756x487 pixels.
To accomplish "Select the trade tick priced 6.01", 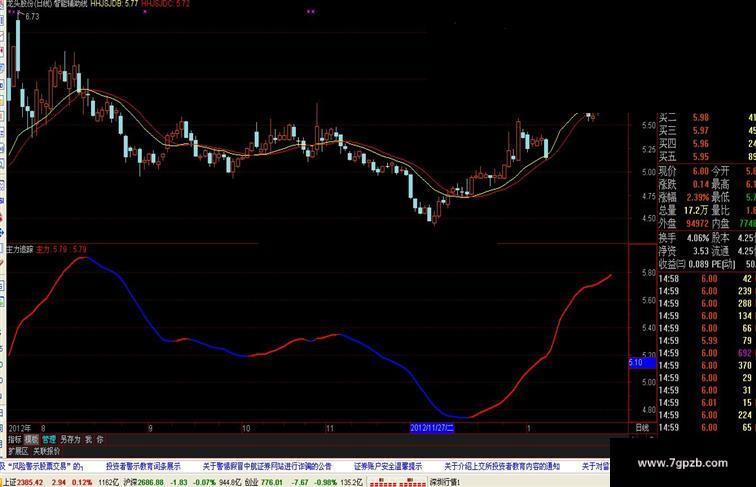I will click(x=707, y=403).
